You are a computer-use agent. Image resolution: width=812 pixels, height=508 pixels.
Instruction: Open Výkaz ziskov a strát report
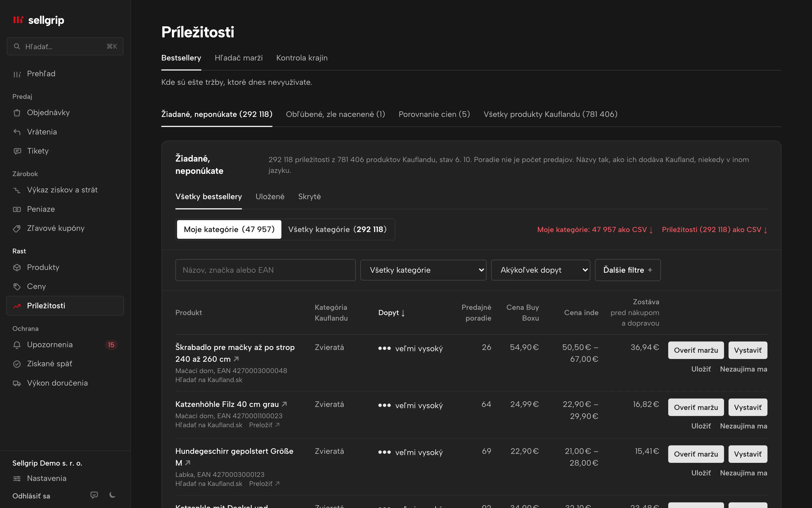[x=65, y=190]
